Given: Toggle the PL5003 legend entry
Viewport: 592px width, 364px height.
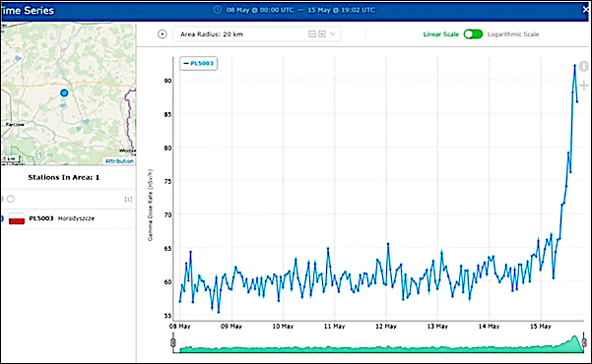Looking at the screenshot, I should click(199, 63).
